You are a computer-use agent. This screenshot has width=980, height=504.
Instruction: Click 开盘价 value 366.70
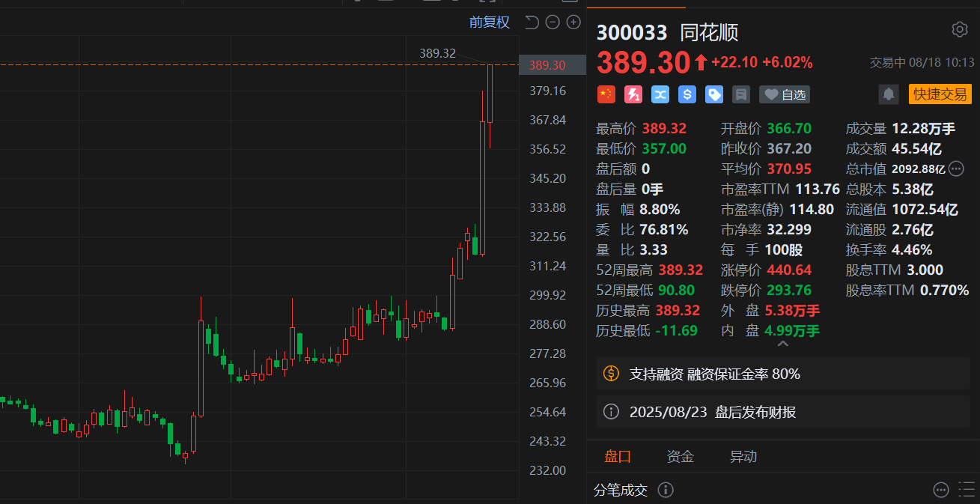click(x=789, y=128)
